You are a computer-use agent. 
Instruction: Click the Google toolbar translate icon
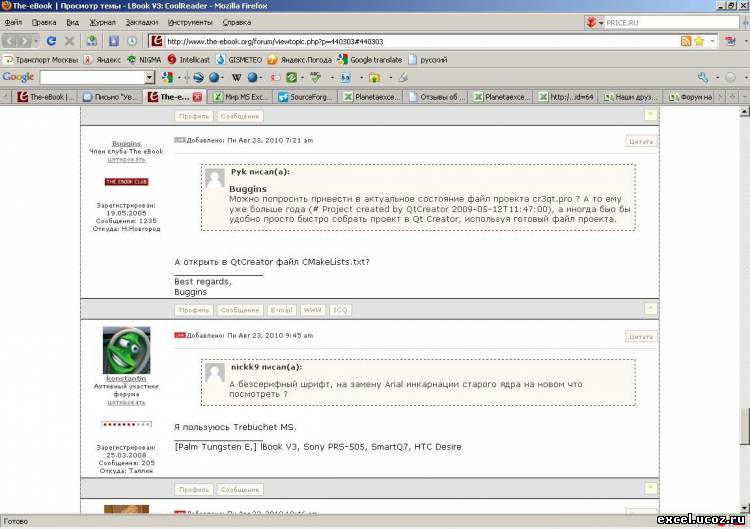(x=345, y=77)
